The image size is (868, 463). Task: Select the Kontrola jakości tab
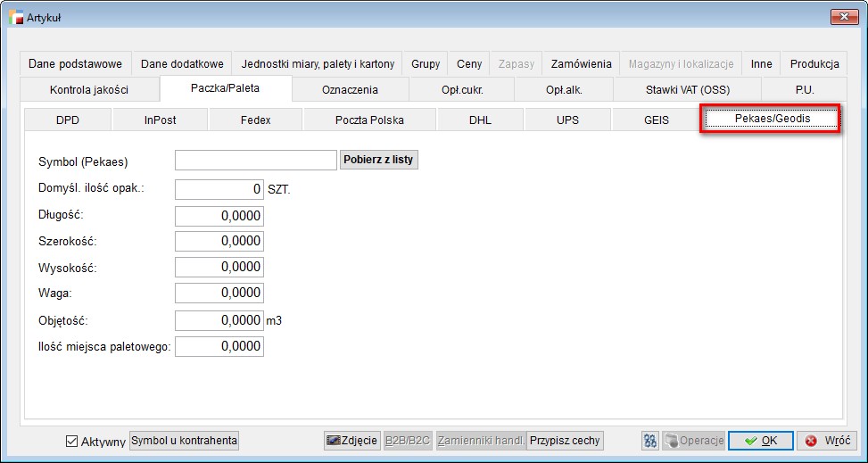coord(88,89)
